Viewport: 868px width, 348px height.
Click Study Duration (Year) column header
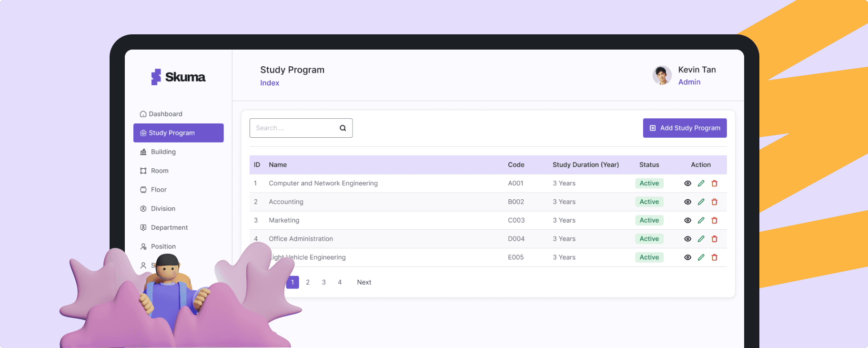(x=586, y=165)
